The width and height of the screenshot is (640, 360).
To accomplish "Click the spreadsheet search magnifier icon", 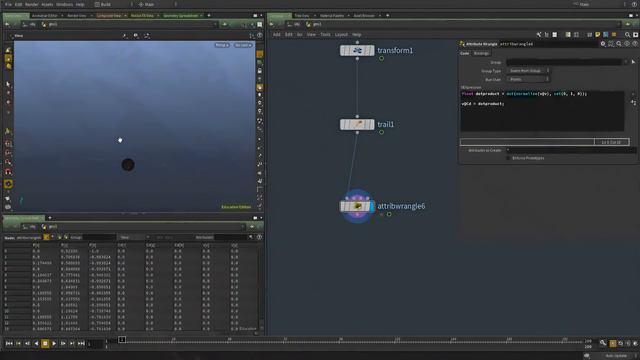I will 251,237.
